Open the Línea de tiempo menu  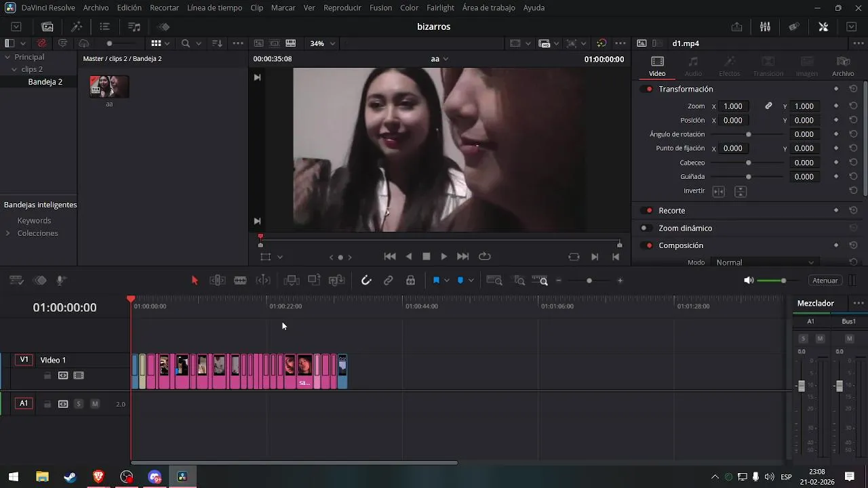click(x=214, y=7)
